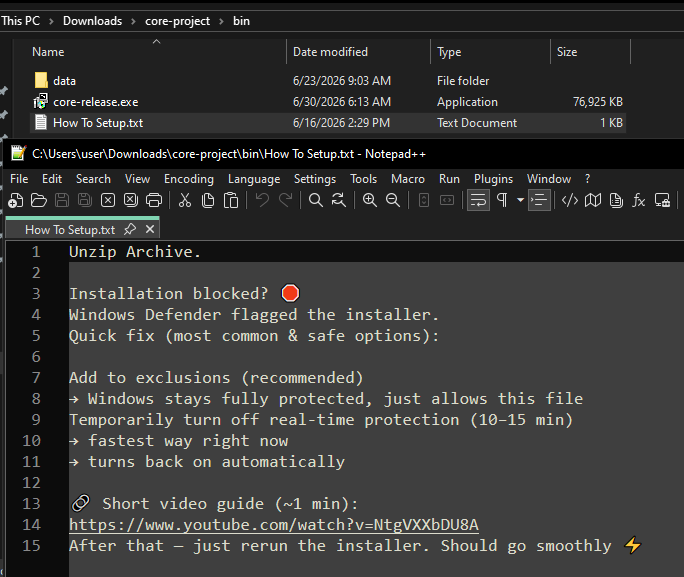The width and height of the screenshot is (684, 577).
Task: Click the Undo arrow icon
Action: 262,200
